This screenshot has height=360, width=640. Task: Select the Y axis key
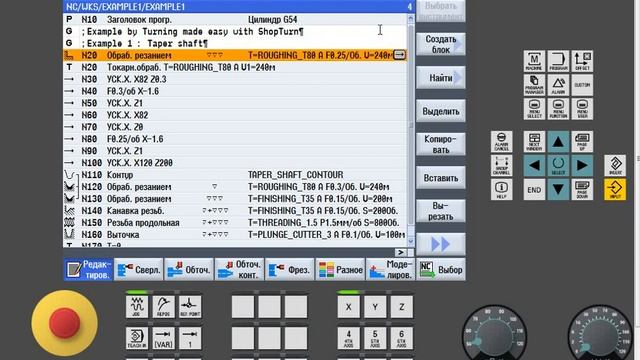point(375,307)
